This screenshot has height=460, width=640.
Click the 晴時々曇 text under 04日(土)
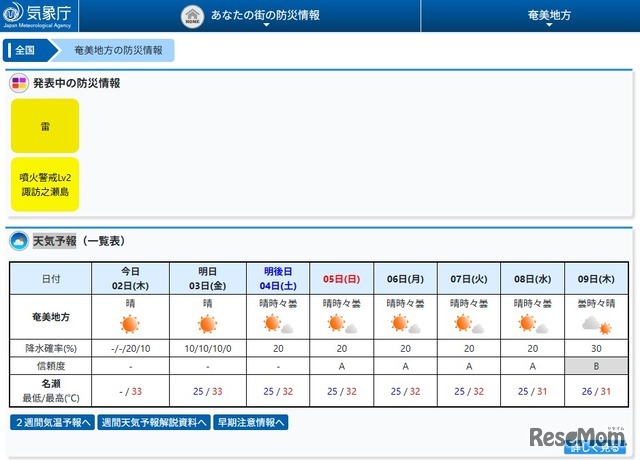click(278, 303)
